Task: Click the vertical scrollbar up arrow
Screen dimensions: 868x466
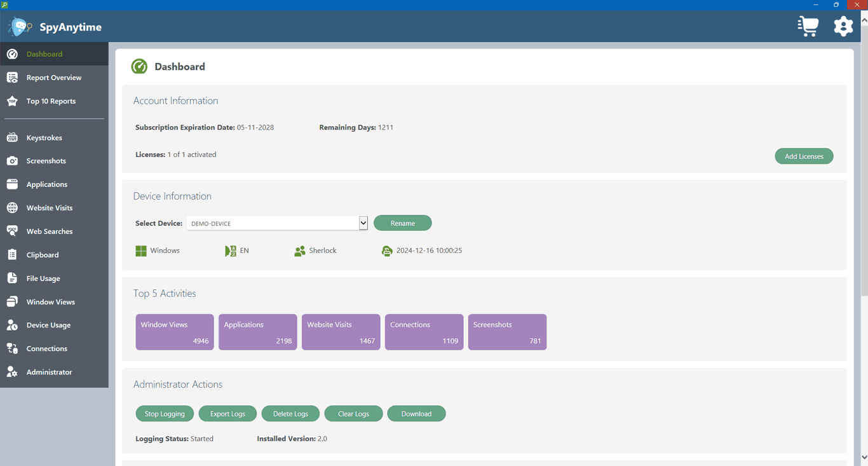Action: click(x=864, y=20)
